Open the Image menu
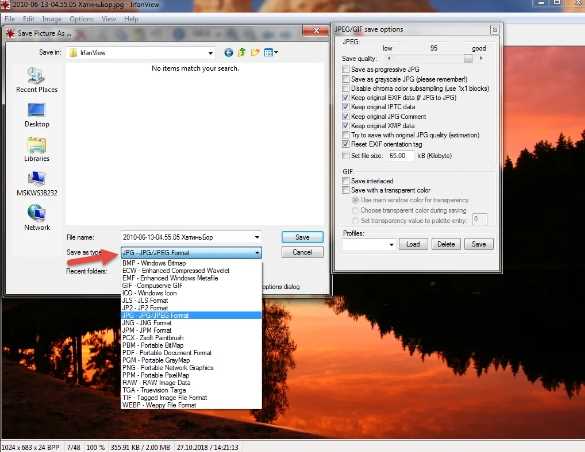 pyautogui.click(x=51, y=19)
